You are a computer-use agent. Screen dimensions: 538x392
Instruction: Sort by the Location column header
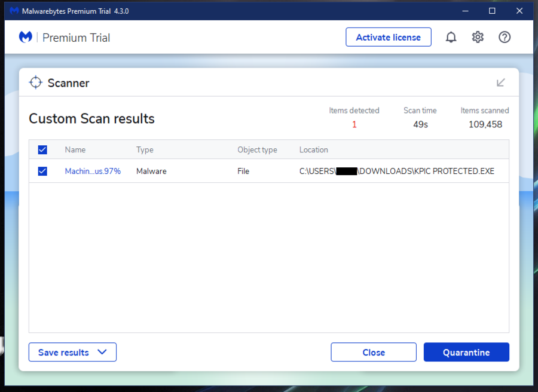click(x=314, y=150)
